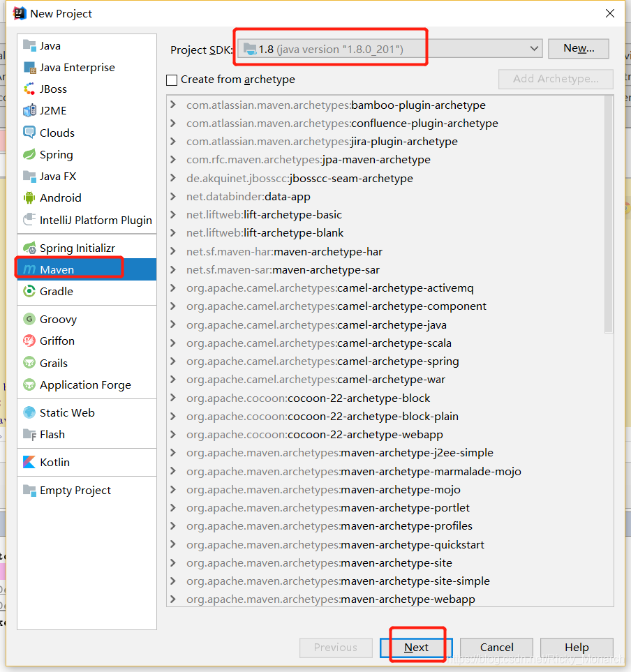Choose the Gradle project type
The image size is (631, 672).
pos(87,292)
